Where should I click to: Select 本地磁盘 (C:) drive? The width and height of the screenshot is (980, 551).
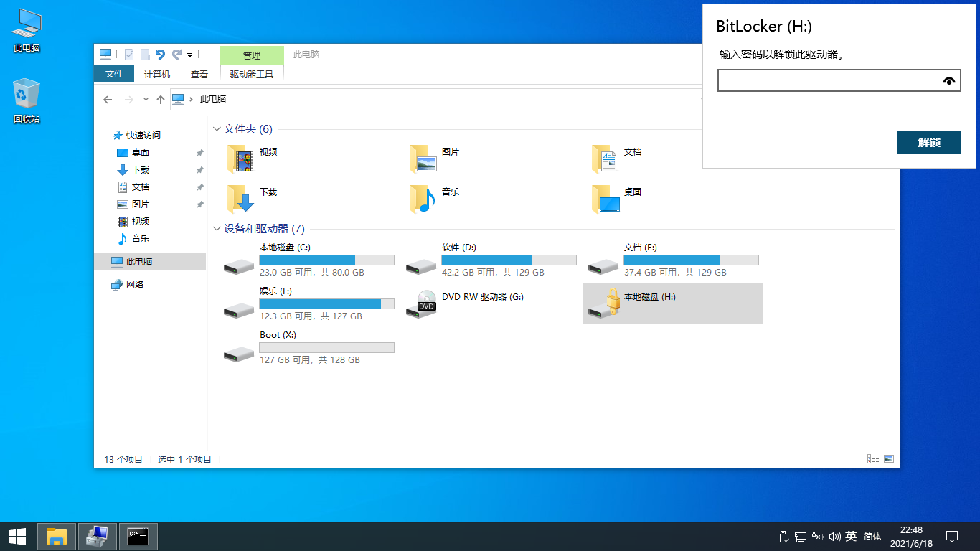307,260
